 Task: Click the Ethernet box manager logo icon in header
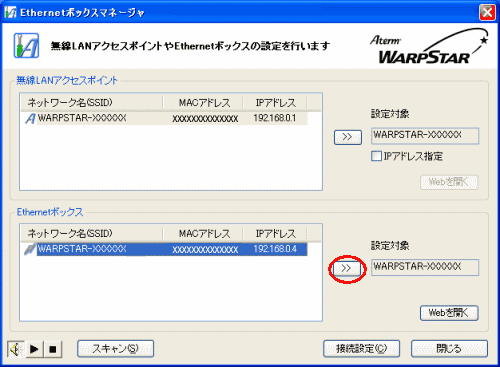[26, 46]
